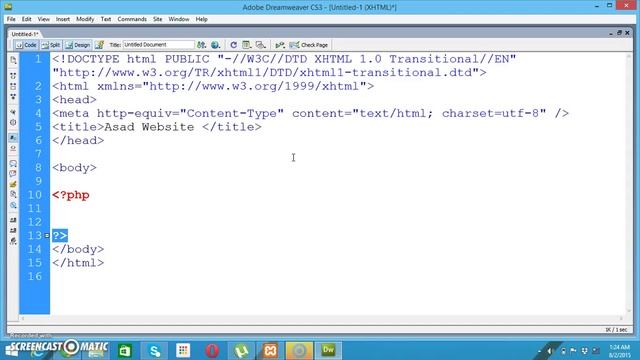This screenshot has height=360, width=640.
Task: Collapse the code block at line 13
Action: (x=47, y=236)
